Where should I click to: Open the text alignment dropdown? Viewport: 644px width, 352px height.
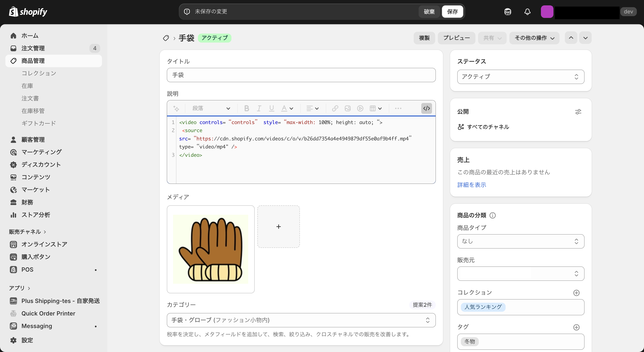pyautogui.click(x=313, y=108)
